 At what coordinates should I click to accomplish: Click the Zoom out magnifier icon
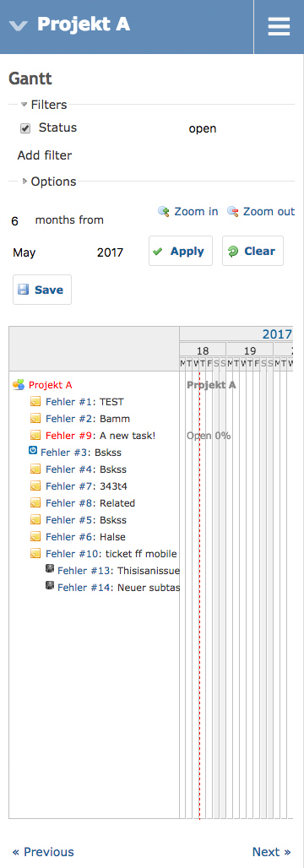(x=232, y=211)
